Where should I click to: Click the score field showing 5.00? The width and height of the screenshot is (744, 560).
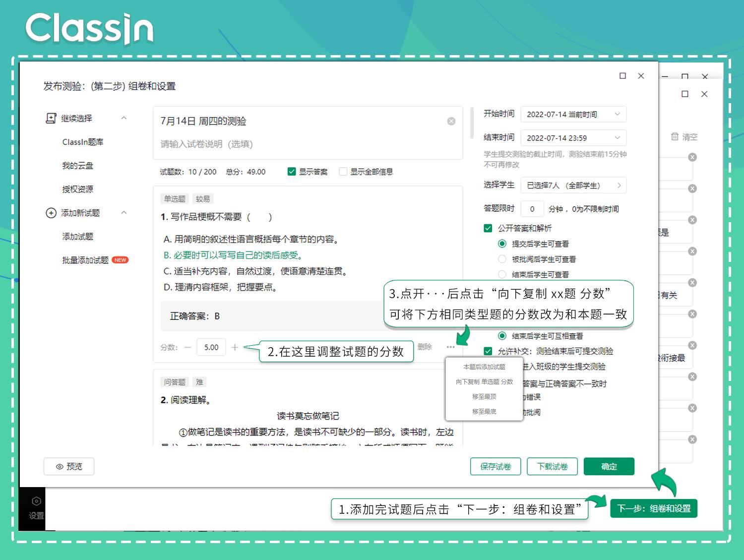(x=211, y=347)
